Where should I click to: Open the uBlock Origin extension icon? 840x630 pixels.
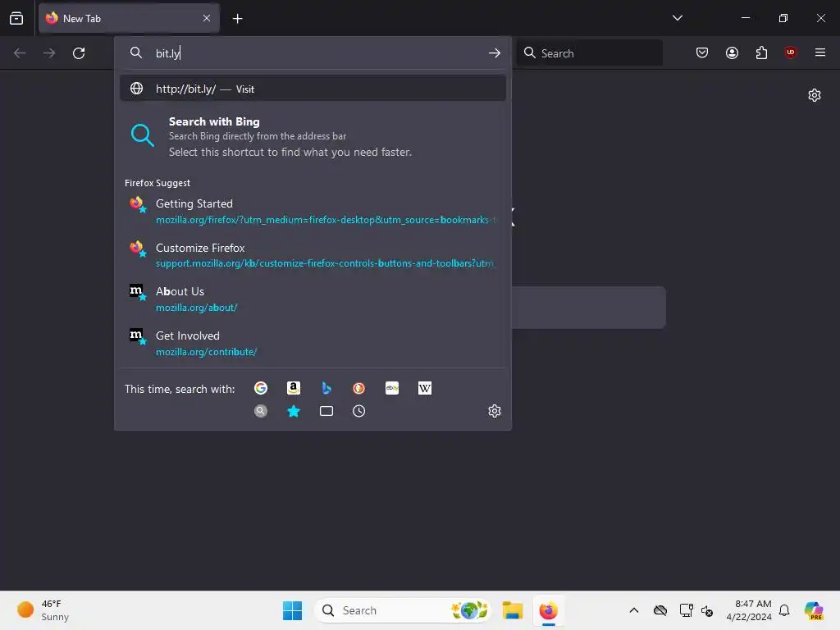click(x=790, y=52)
